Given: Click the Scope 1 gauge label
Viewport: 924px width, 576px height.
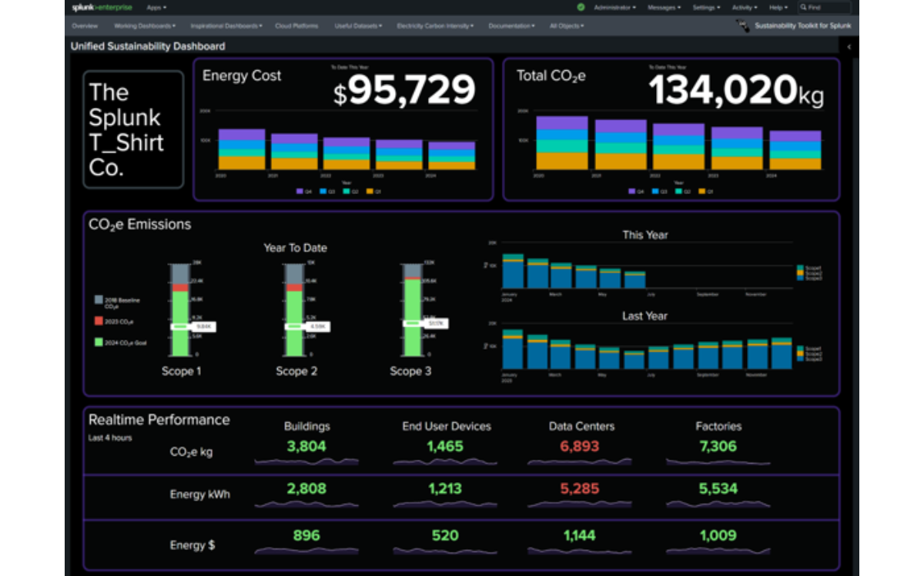Looking at the screenshot, I should (182, 371).
